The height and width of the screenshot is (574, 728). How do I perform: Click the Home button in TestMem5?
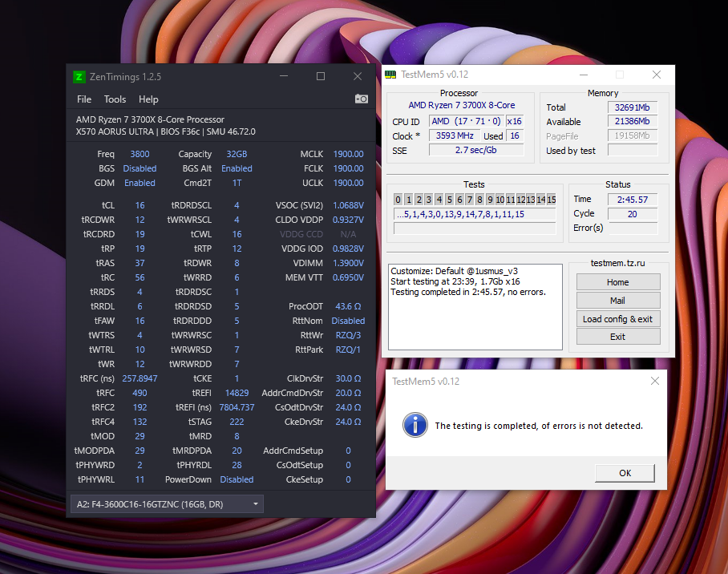coord(618,282)
